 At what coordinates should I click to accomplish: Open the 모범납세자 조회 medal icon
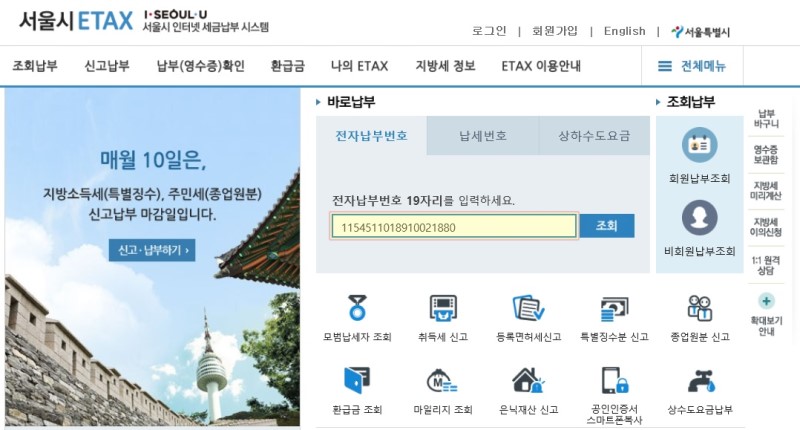357,308
